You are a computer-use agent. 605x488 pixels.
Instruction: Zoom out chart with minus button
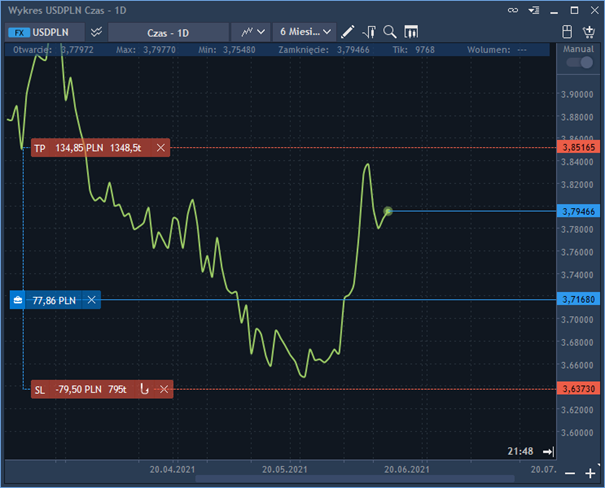[x=569, y=472]
